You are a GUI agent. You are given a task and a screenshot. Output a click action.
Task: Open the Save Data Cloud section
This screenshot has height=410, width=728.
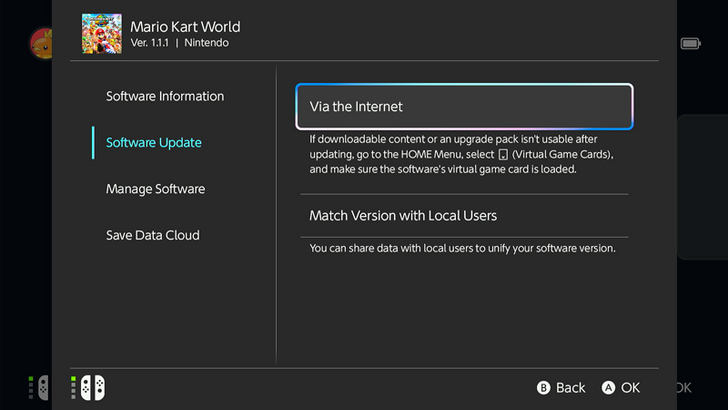[153, 235]
